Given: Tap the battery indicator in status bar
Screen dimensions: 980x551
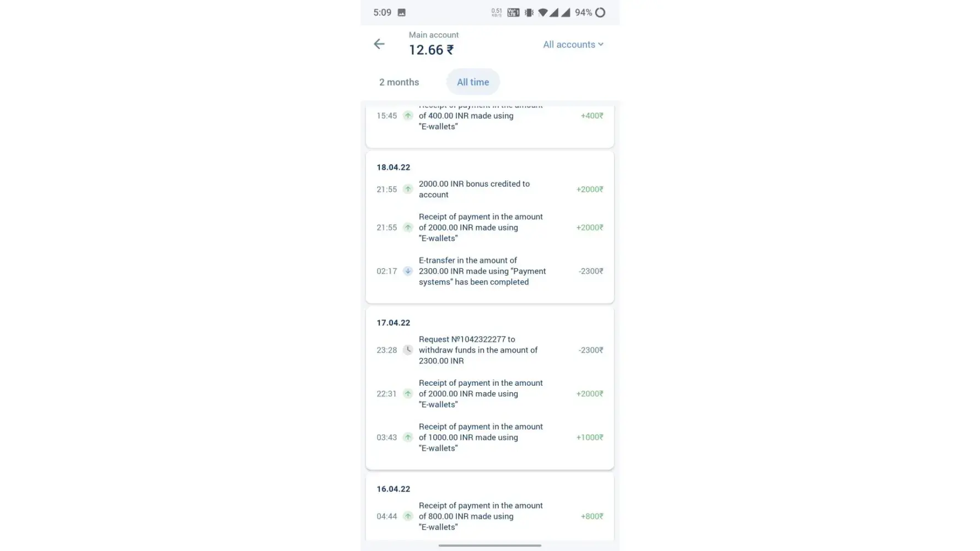Looking at the screenshot, I should point(600,13).
